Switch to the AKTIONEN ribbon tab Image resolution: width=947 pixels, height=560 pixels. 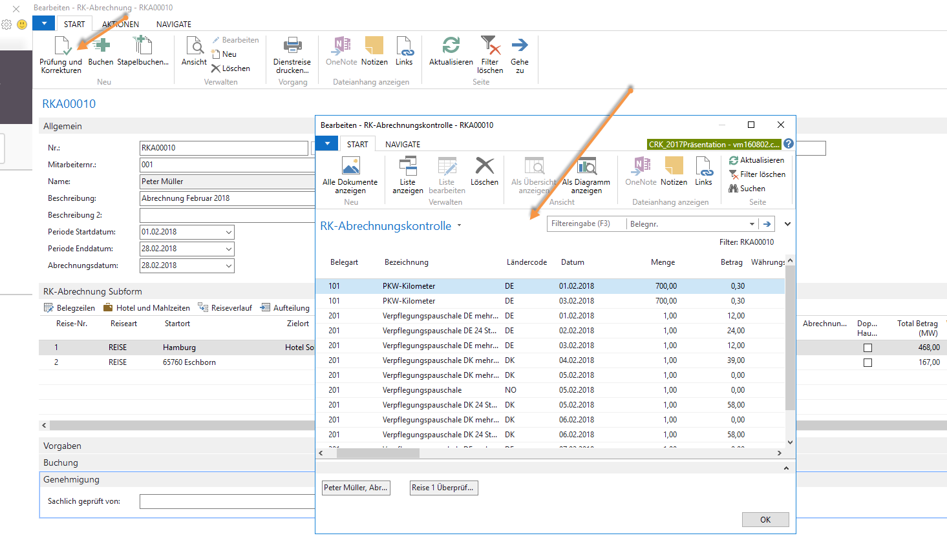pyautogui.click(x=120, y=25)
